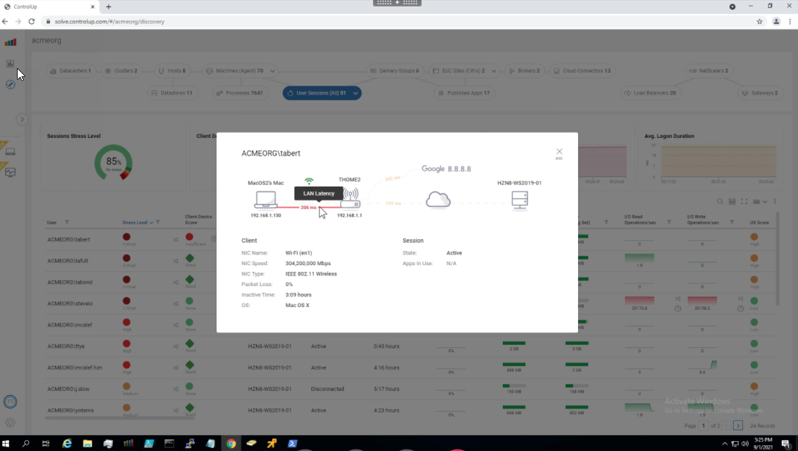Switch to Chrome in taskbar

coord(231,443)
